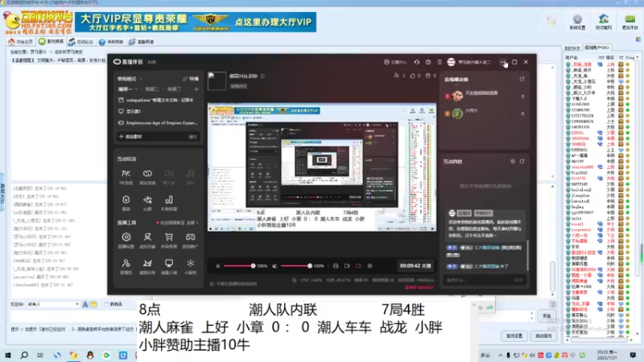Viewport: 644px width, 362px height.
Task: Open 主播中心 in the live app header
Action: pyautogui.click(x=395, y=62)
